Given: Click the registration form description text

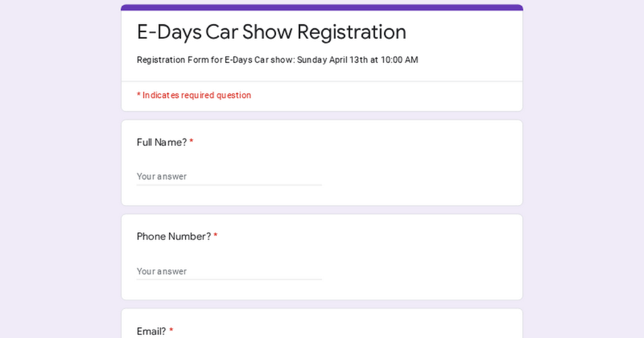Looking at the screenshot, I should 277,60.
